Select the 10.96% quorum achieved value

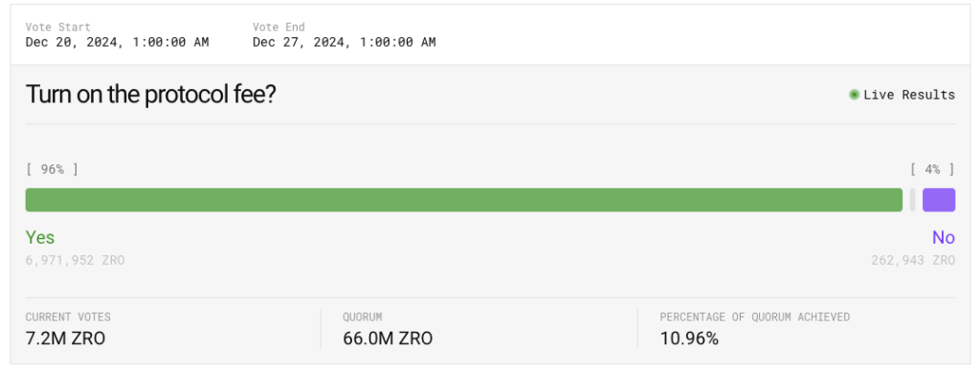click(x=689, y=338)
